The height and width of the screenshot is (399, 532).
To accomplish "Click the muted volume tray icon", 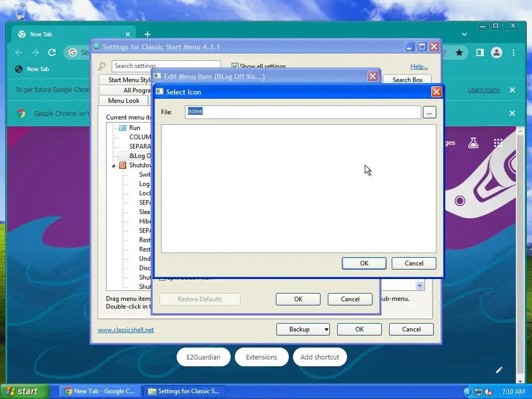I will pyautogui.click(x=488, y=392).
